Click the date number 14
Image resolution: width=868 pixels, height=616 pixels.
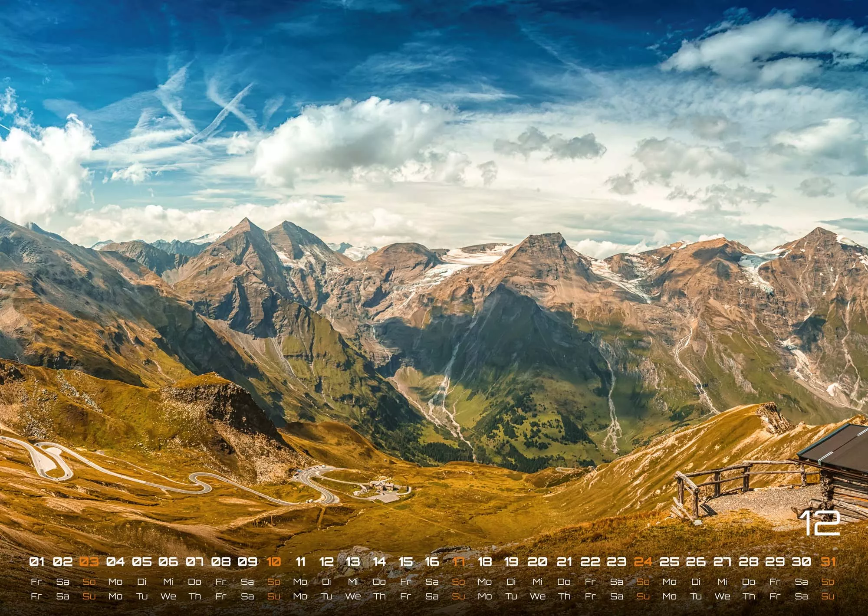(379, 562)
